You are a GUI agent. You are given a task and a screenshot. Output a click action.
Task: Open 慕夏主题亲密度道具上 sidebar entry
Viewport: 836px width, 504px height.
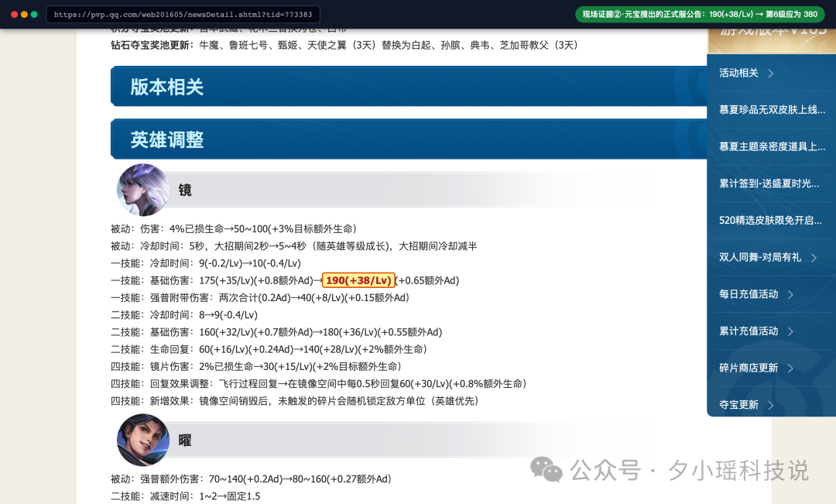[x=772, y=146]
